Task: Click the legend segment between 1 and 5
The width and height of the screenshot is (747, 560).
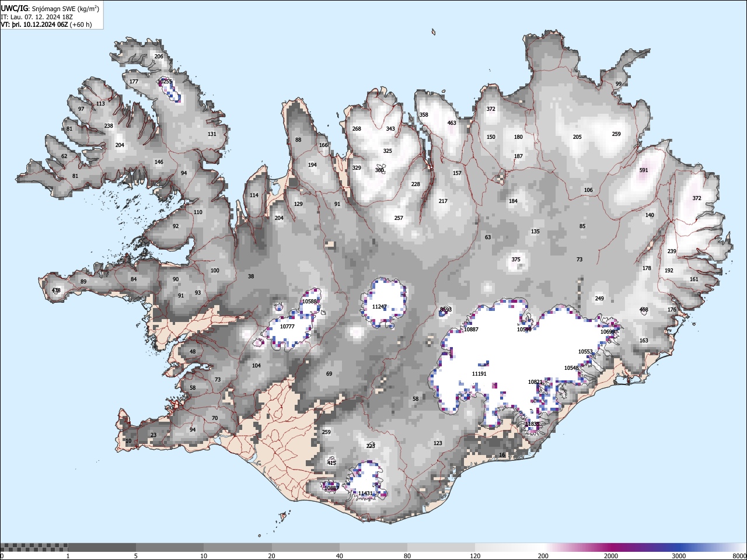Action: (102, 547)
